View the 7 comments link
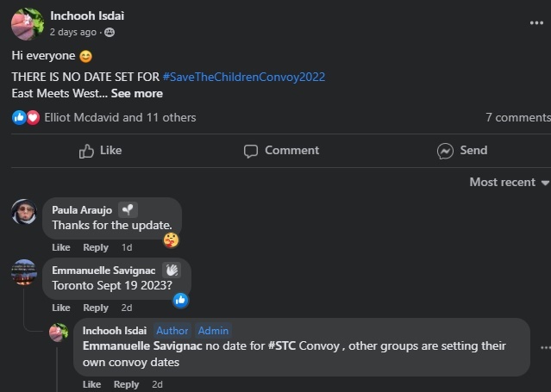This screenshot has height=392, width=551. click(517, 117)
